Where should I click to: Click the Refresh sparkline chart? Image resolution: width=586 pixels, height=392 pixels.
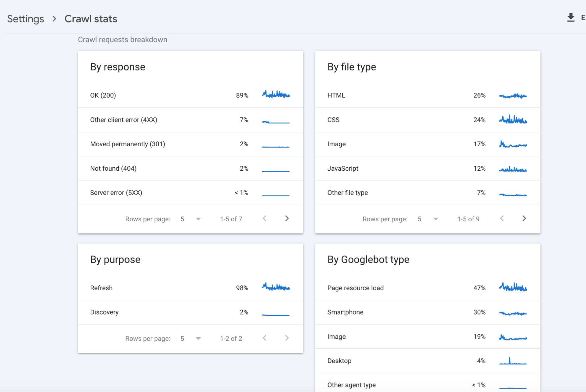coord(276,287)
